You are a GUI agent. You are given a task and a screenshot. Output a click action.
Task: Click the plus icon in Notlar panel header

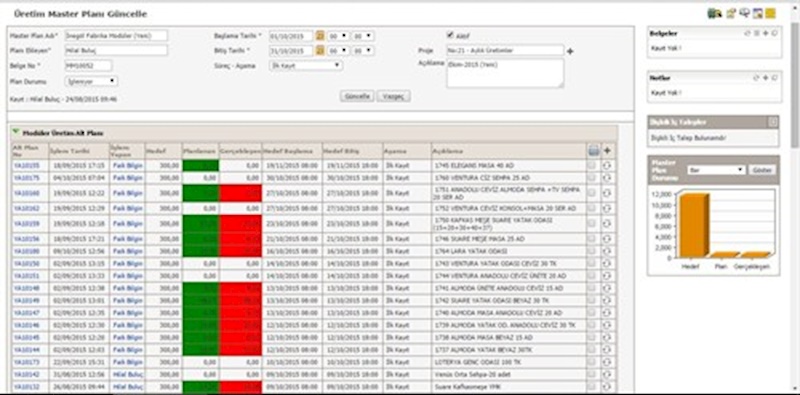pyautogui.click(x=765, y=78)
